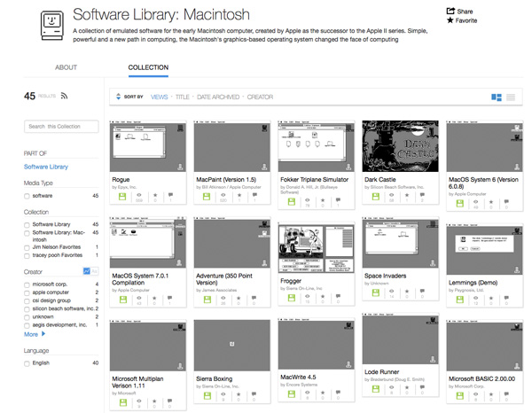Check the microsoft corp. creator checkbox

(x=27, y=284)
